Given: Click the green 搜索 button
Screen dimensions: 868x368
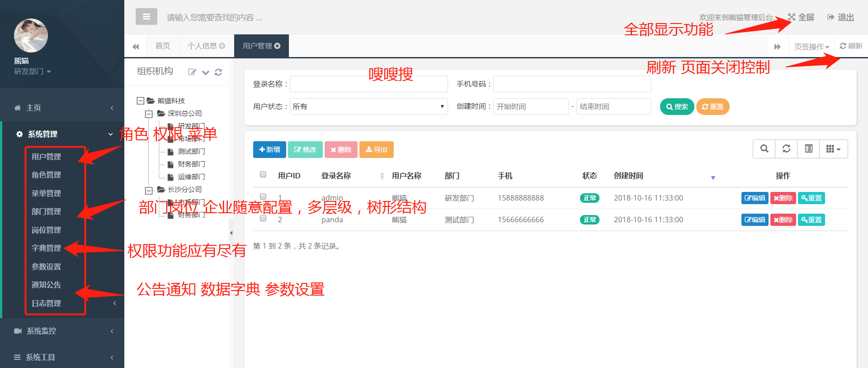Looking at the screenshot, I should pos(677,107).
